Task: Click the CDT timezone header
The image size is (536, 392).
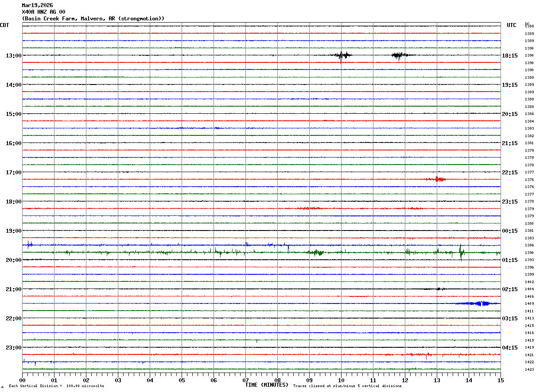Action: pos(4,25)
